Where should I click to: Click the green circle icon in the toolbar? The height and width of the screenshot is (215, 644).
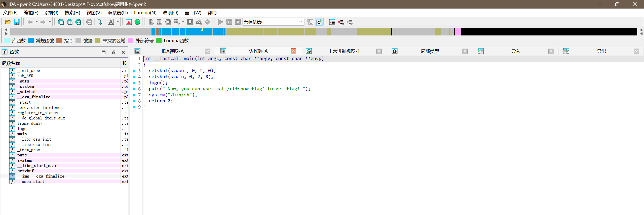point(137,22)
